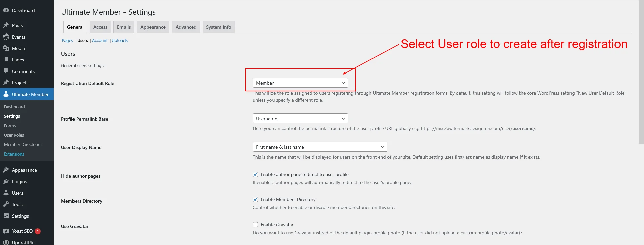Open the Extensions submenu item
The image size is (644, 245).
(27, 154)
